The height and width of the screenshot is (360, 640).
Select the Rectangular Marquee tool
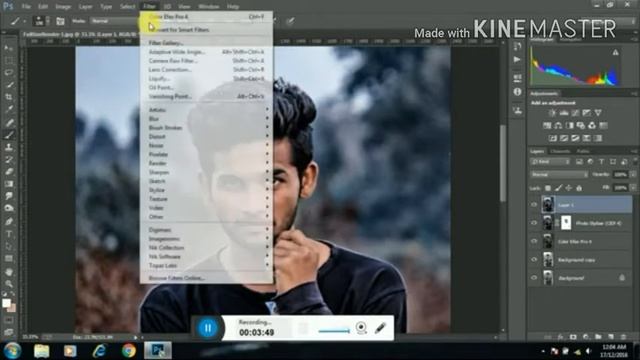click(9, 60)
